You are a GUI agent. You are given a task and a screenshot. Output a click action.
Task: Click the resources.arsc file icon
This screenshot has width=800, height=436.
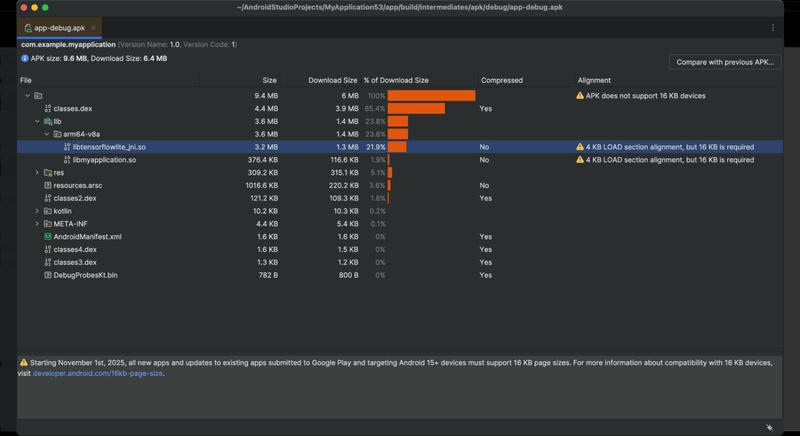click(47, 185)
